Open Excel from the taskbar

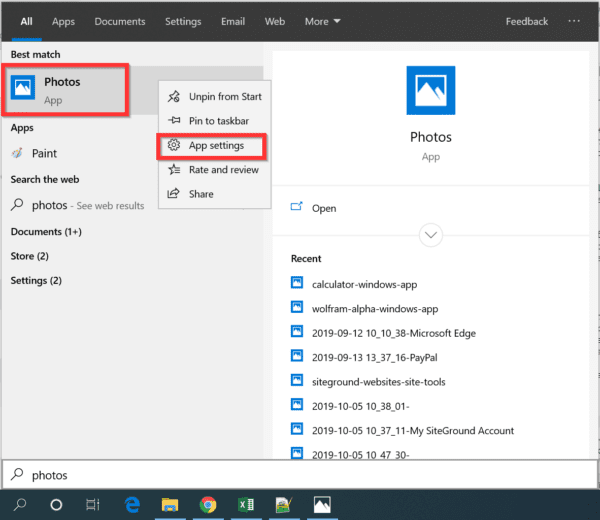click(x=246, y=504)
